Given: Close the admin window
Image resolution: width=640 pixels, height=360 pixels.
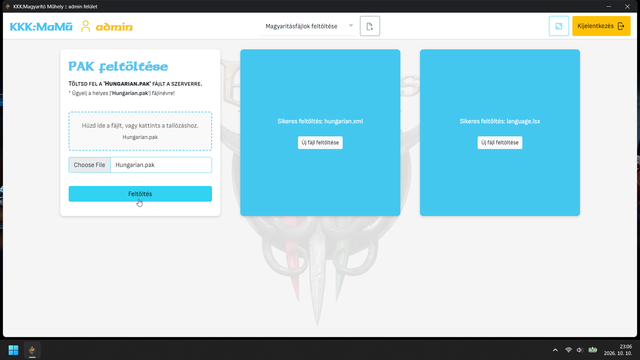Looking at the screenshot, I should pyautogui.click(x=627, y=7).
